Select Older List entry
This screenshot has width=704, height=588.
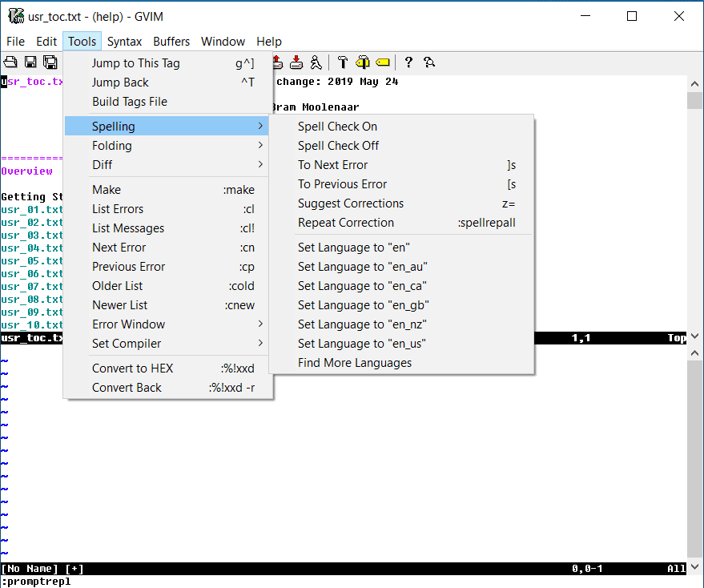tap(167, 286)
